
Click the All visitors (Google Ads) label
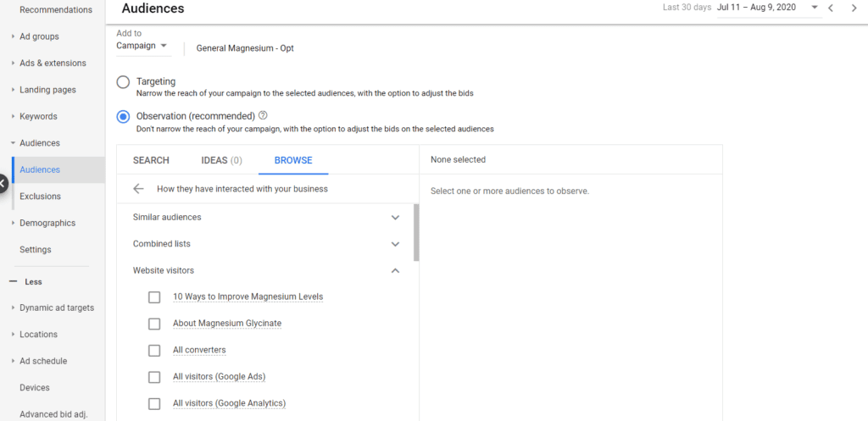point(220,377)
